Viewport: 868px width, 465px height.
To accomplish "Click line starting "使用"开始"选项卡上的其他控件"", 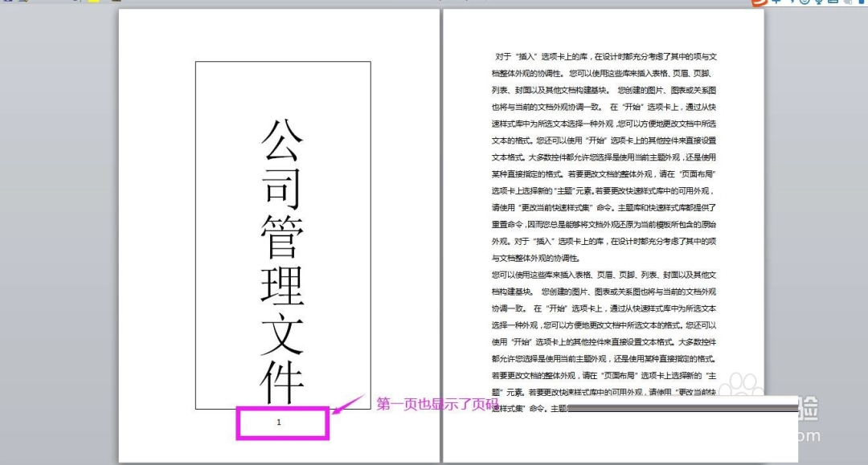I will 604,341.
